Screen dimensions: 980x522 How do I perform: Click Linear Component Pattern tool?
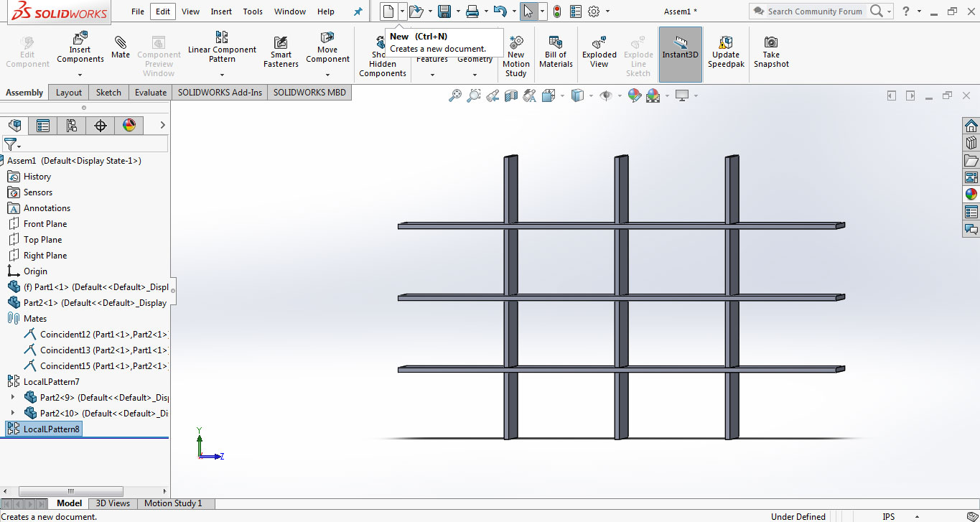(x=222, y=46)
